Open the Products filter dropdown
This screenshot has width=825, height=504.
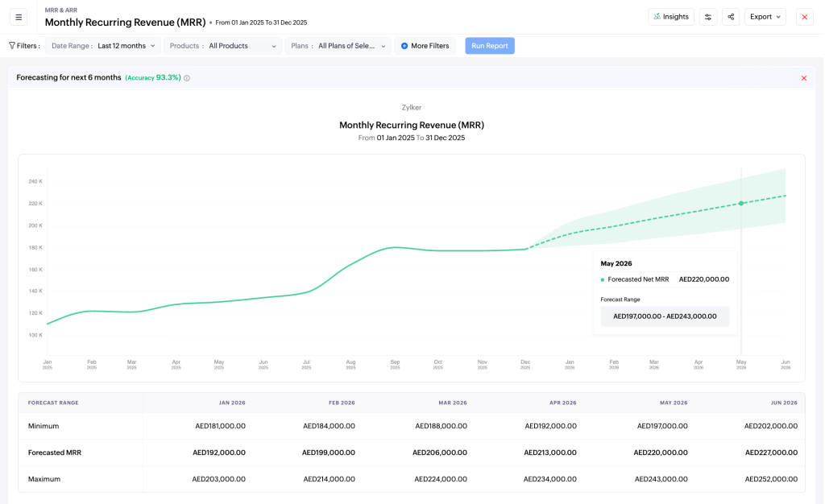(223, 46)
